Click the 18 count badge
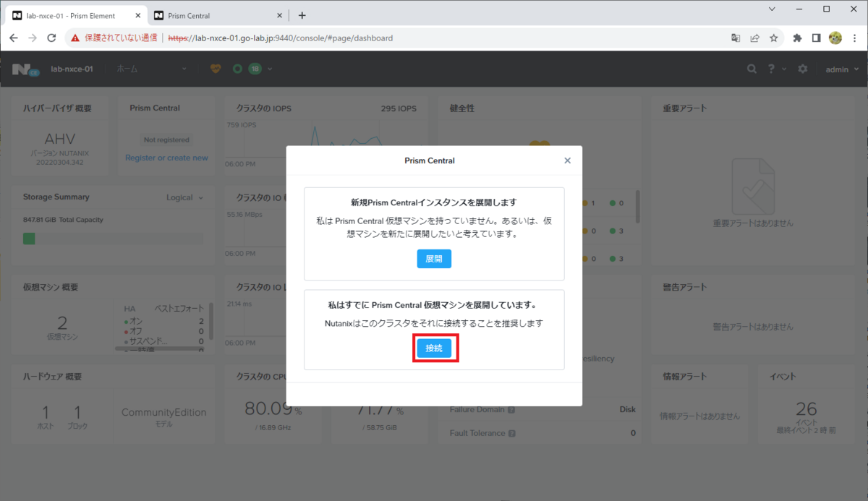868x501 pixels. pyautogui.click(x=255, y=69)
